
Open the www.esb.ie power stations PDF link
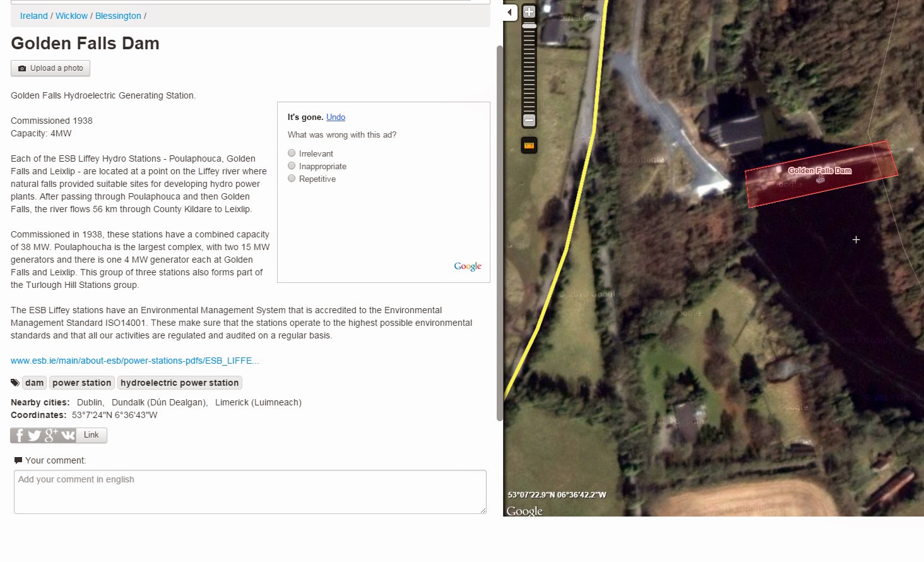click(135, 361)
